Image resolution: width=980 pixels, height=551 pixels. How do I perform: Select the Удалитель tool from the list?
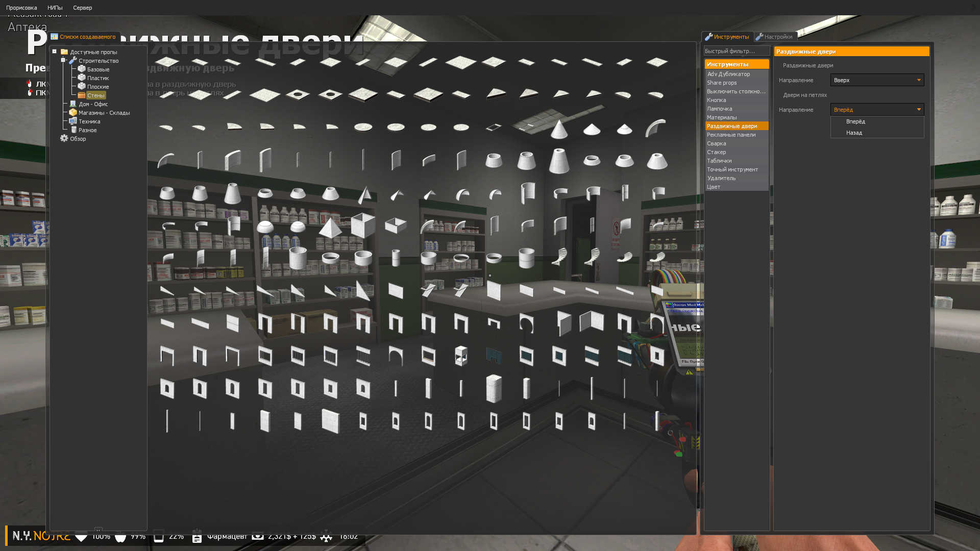pyautogui.click(x=721, y=178)
